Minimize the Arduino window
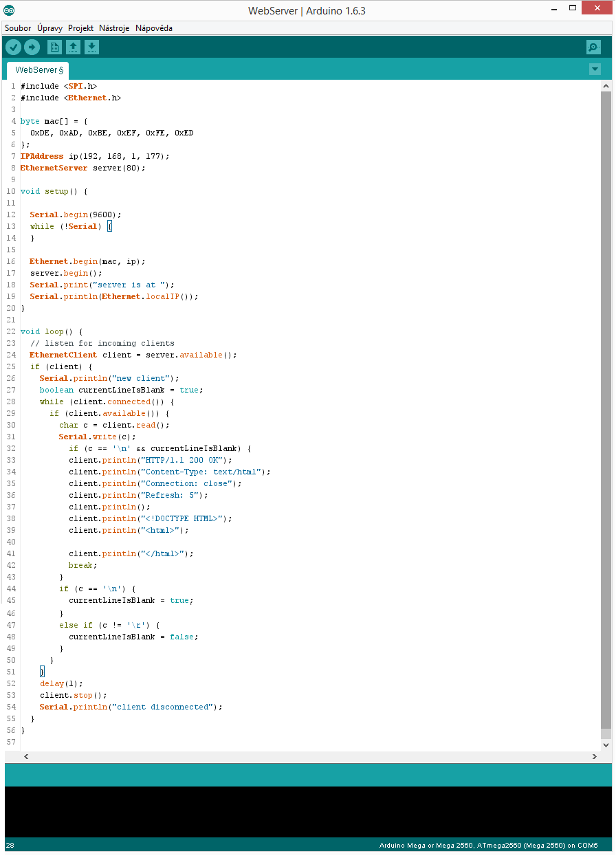This screenshot has width=616, height=858. coord(553,9)
